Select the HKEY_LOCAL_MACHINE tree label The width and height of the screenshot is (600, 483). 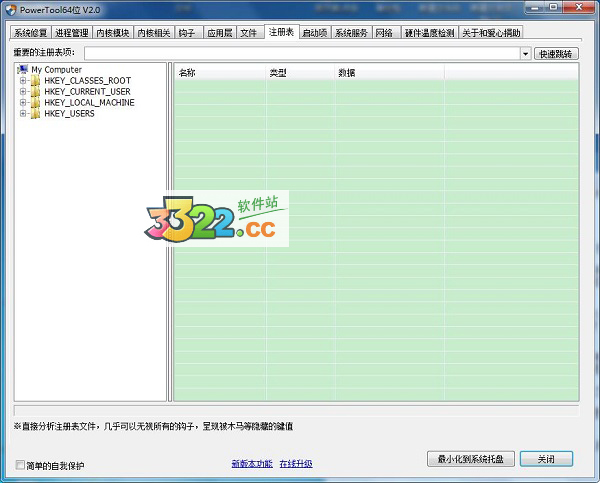[89, 103]
